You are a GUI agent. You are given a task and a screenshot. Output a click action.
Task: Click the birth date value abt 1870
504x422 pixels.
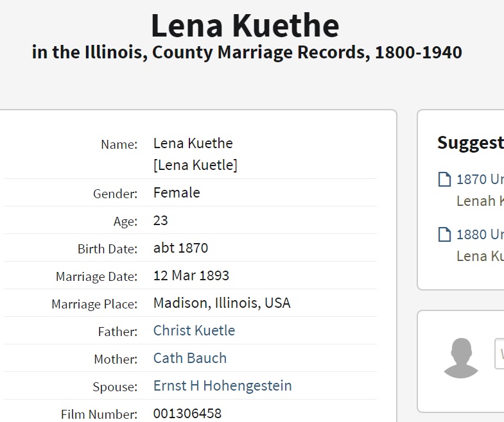tap(180, 248)
